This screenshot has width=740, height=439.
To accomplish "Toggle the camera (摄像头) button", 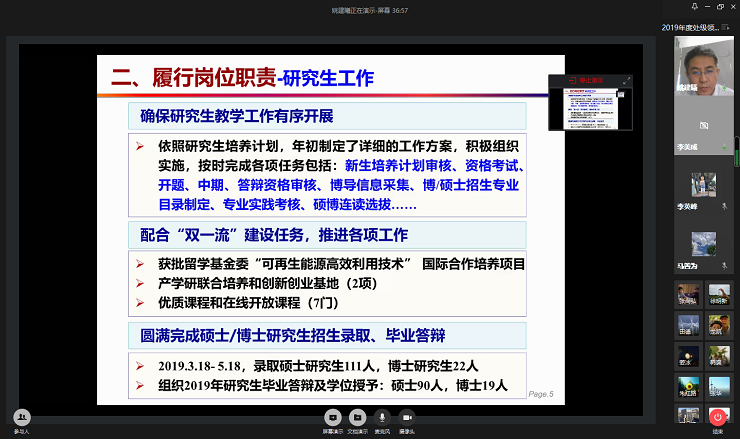I will [407, 419].
